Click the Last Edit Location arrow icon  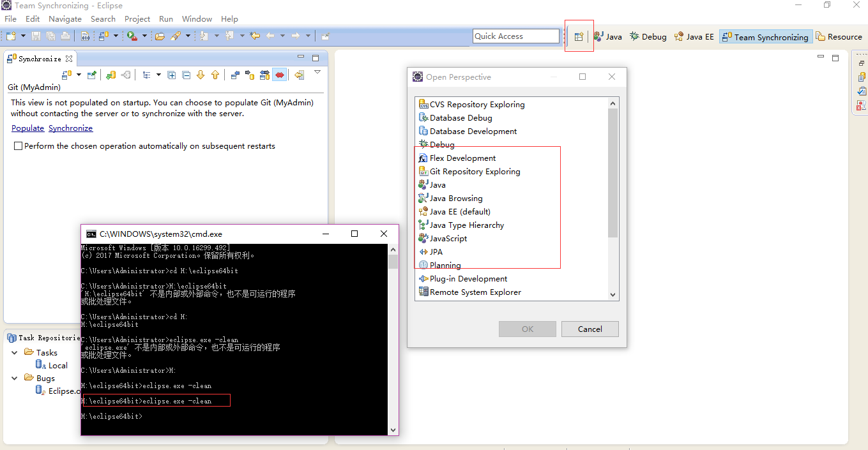coord(255,36)
